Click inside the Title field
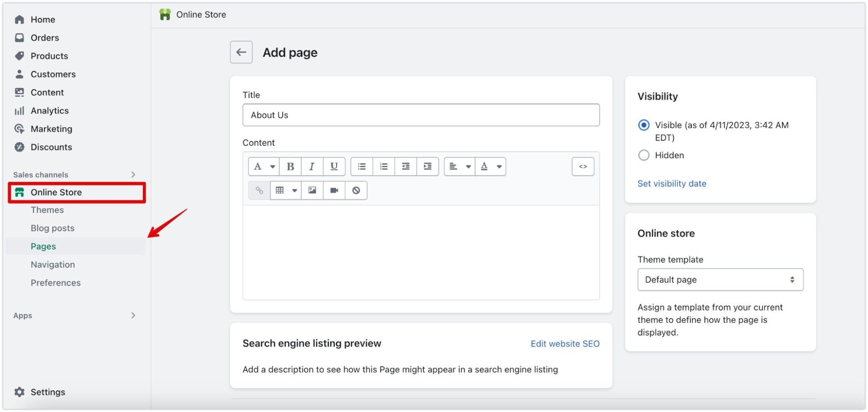 click(x=421, y=115)
